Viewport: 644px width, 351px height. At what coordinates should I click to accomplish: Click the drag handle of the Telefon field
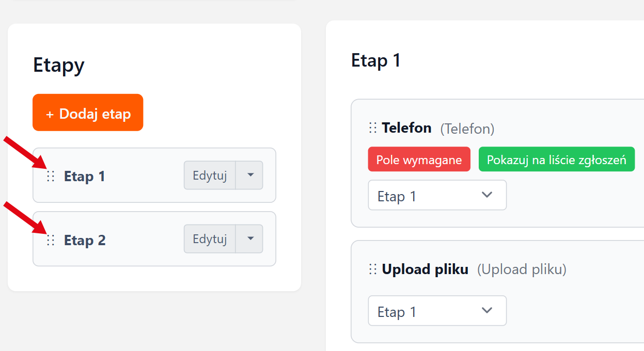[373, 128]
